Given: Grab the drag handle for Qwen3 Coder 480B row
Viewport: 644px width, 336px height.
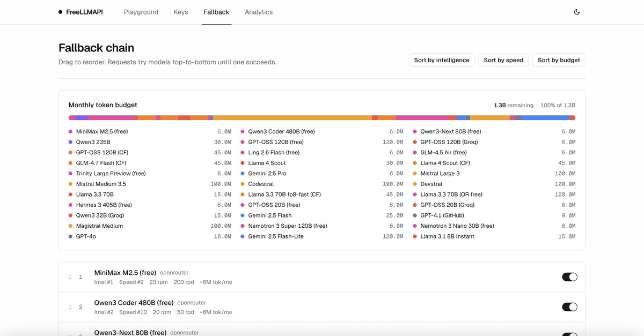Looking at the screenshot, I should click(x=70, y=307).
